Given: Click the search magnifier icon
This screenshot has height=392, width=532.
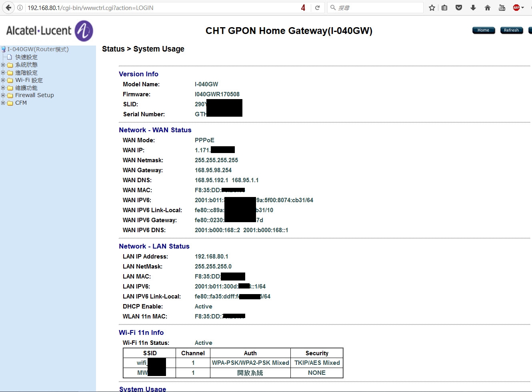Looking at the screenshot, I should point(333,8).
